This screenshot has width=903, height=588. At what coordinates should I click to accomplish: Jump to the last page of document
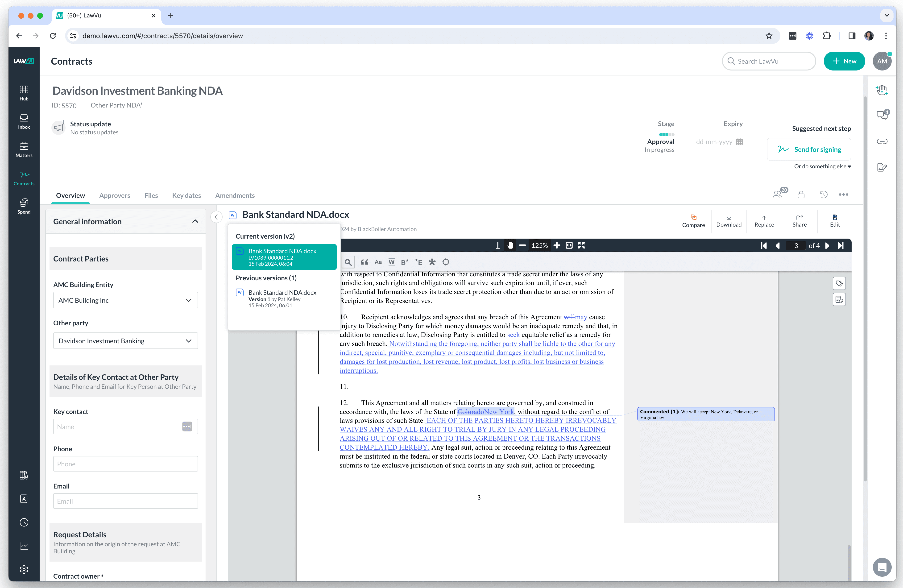[841, 245]
